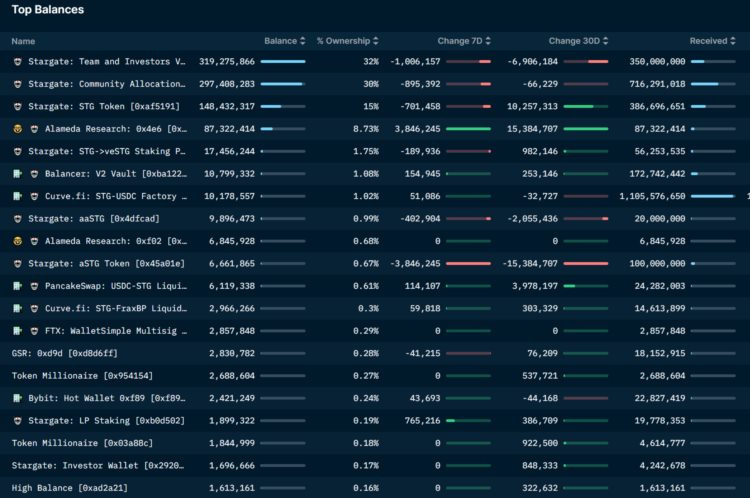This screenshot has height=498, width=750.
Task: Click the label icon beside Stargate: LP Staking
Action: point(33,421)
